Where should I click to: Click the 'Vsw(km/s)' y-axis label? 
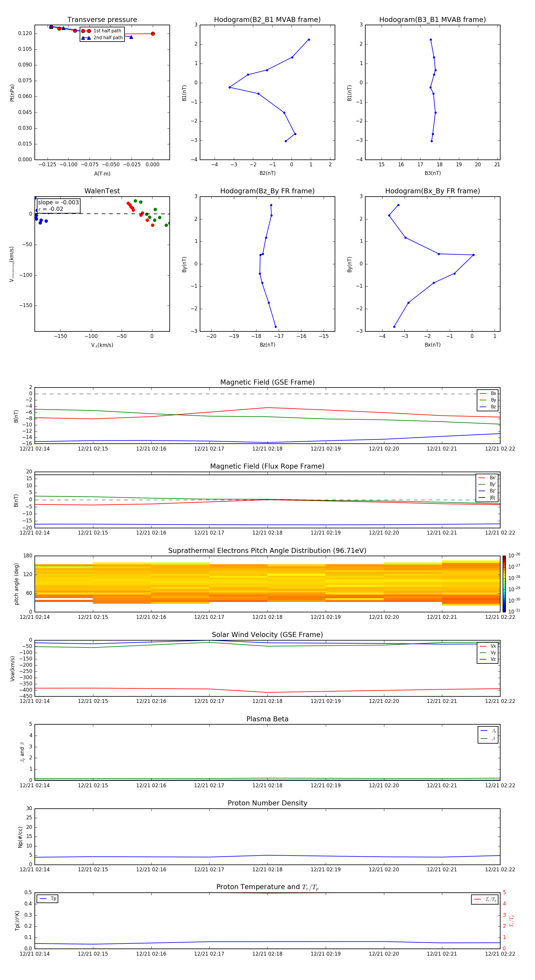[12, 668]
